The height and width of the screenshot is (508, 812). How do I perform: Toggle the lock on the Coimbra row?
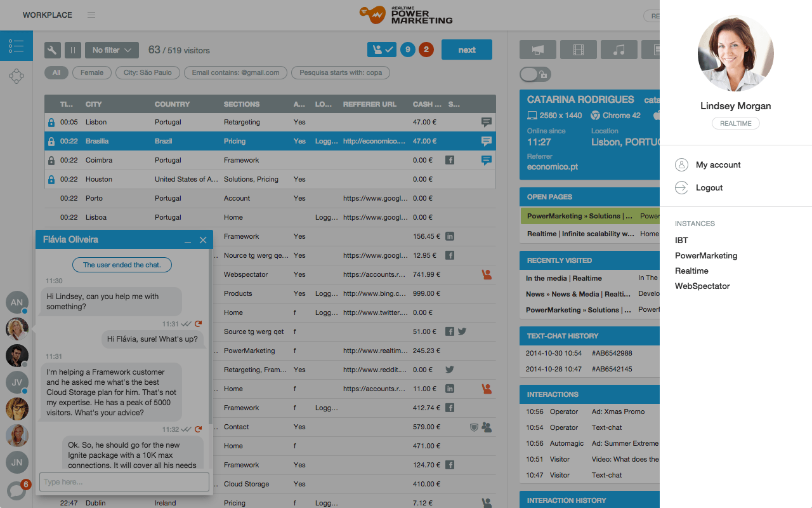click(x=51, y=160)
